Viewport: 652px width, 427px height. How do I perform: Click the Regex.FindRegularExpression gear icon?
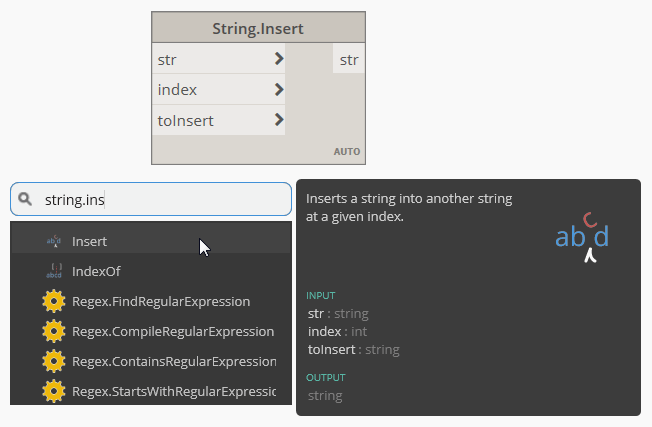[x=54, y=301]
